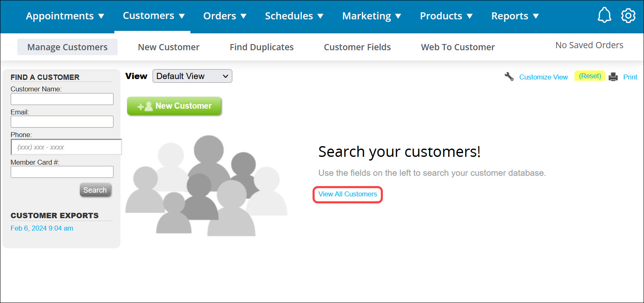
Task: Click the highlighted Reset link
Action: pos(590,76)
